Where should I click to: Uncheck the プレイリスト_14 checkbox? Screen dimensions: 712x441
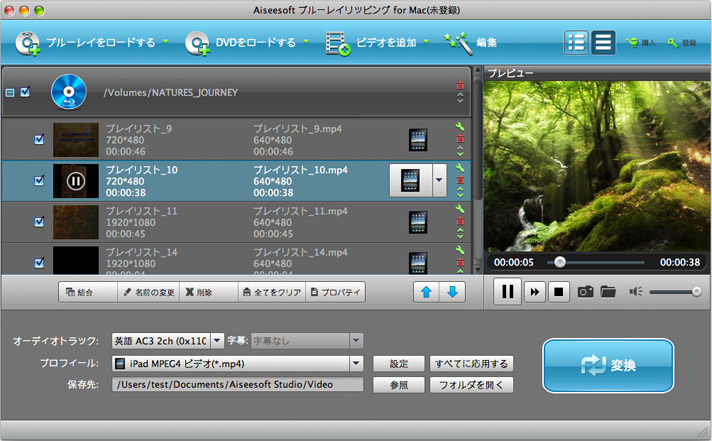pos(40,263)
